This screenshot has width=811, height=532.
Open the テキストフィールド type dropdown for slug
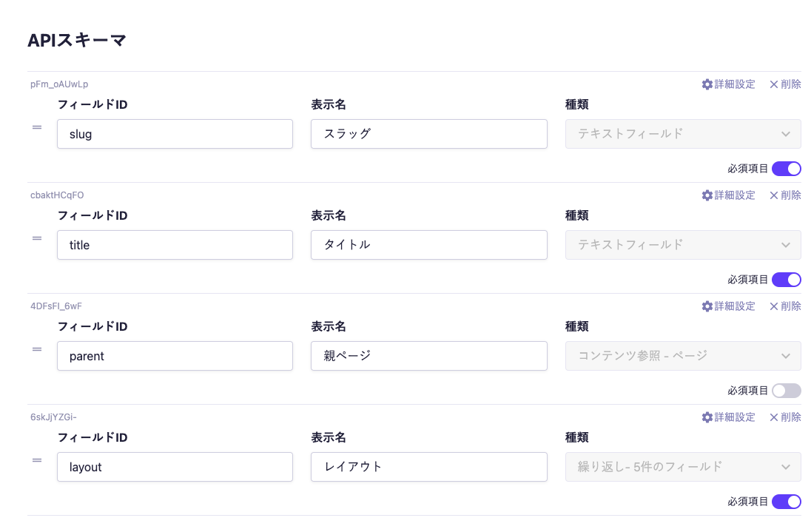pyautogui.click(x=682, y=134)
